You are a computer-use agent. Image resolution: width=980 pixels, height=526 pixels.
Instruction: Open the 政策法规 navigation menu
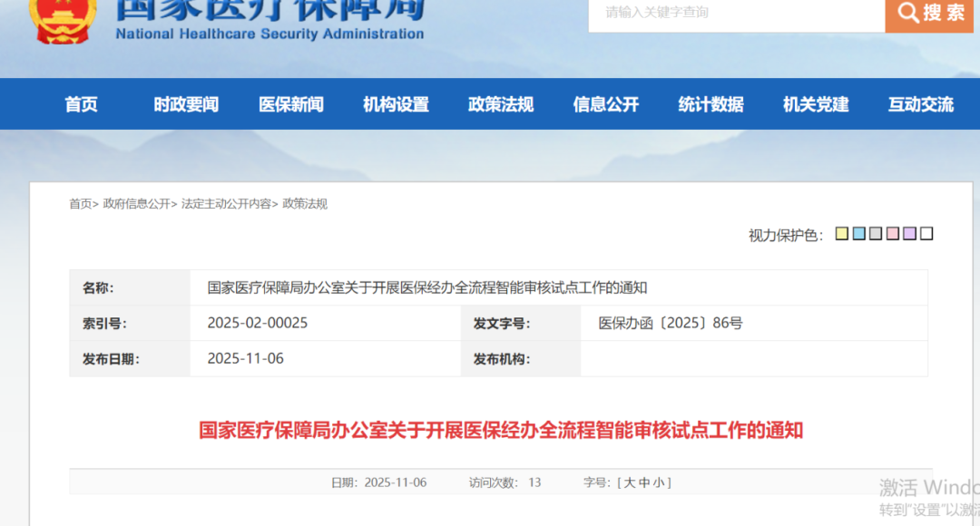click(x=501, y=104)
